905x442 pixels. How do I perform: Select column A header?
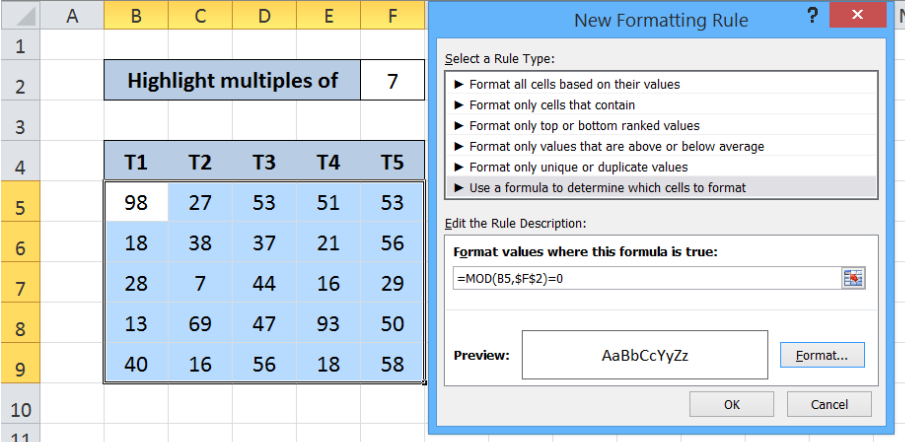coord(72,16)
